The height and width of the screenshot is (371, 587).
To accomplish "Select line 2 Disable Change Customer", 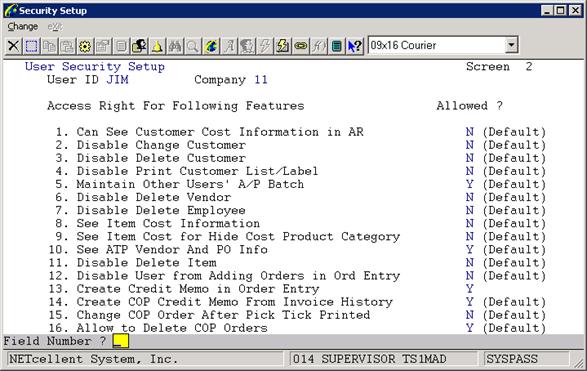I will [150, 145].
